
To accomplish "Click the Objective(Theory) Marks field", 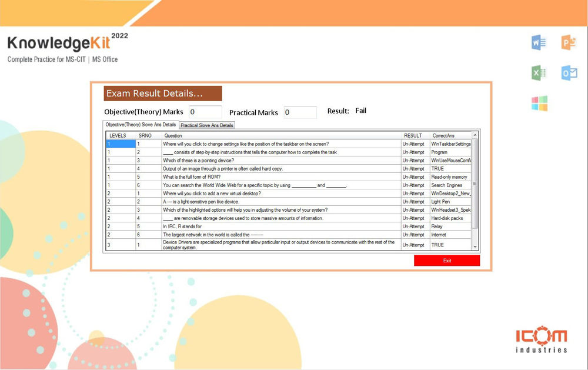I will [x=205, y=112].
